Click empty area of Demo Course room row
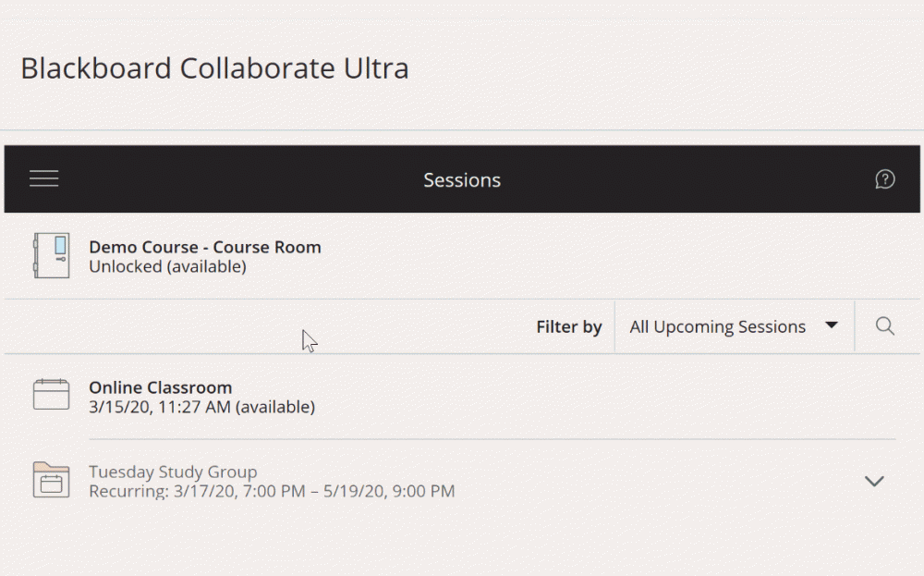The image size is (924, 576). pos(601,256)
